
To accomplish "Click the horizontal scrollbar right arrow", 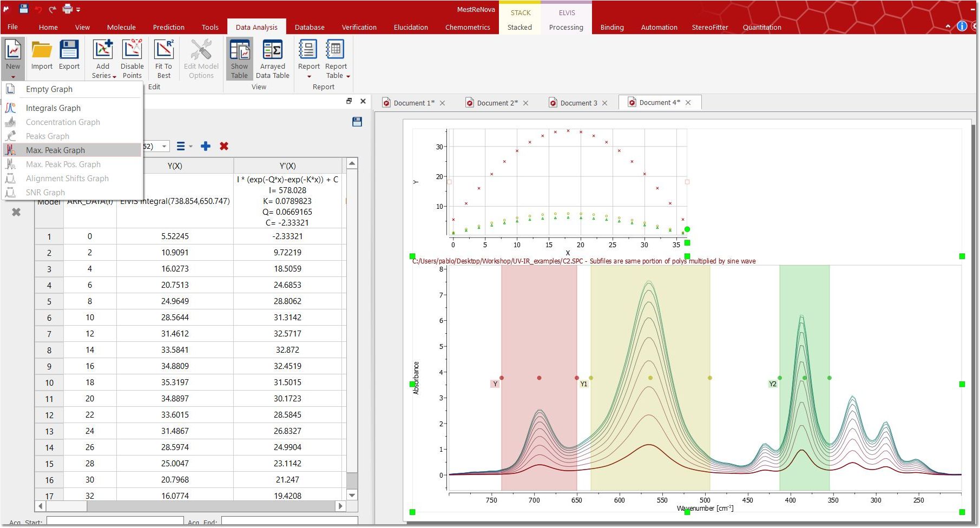I will coord(340,506).
